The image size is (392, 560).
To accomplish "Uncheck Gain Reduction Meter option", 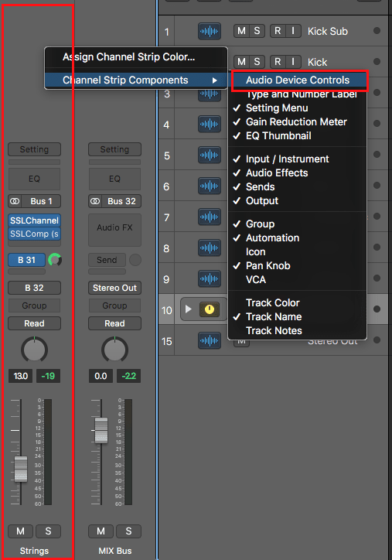I will tap(296, 121).
